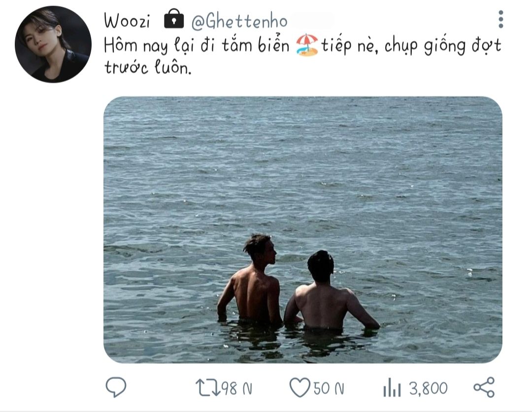Share the tweet via share icon
Image resolution: width=532 pixels, height=412 pixels.
point(484,387)
